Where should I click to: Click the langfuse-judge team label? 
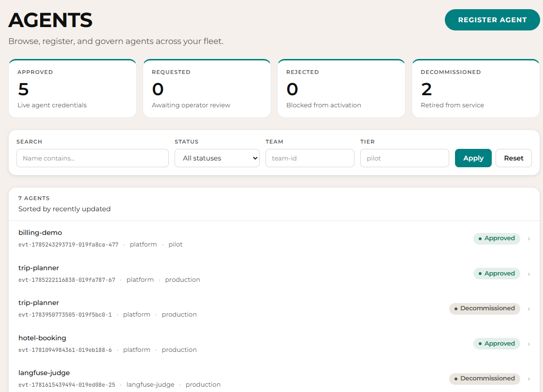tap(150, 384)
